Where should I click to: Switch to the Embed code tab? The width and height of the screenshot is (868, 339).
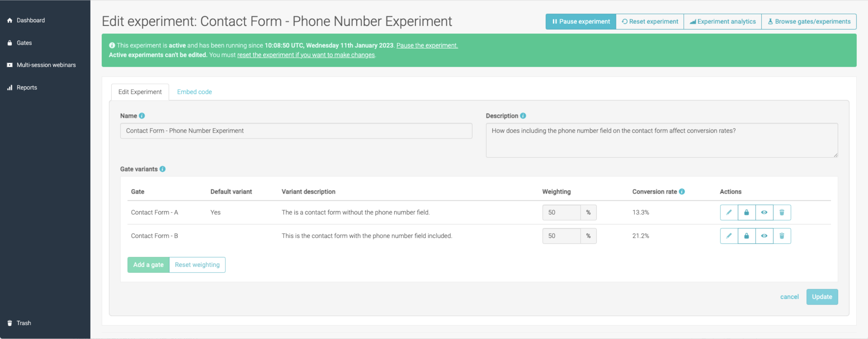194,92
